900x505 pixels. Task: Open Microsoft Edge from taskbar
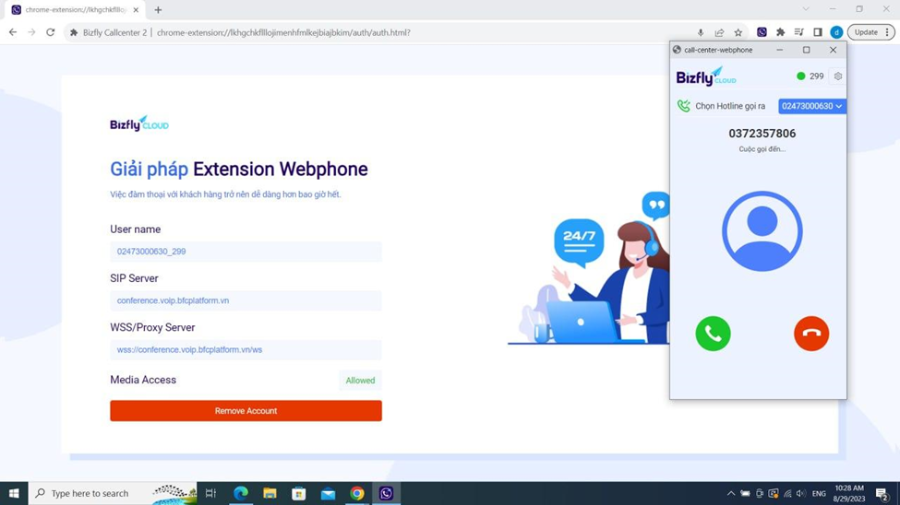tap(240, 494)
